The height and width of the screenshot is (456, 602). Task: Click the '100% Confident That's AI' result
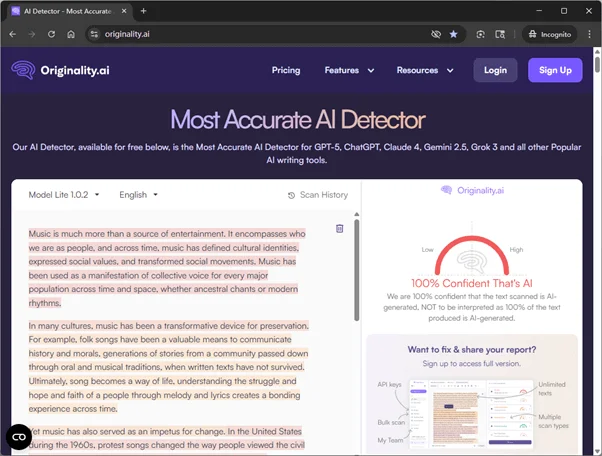pos(472,283)
